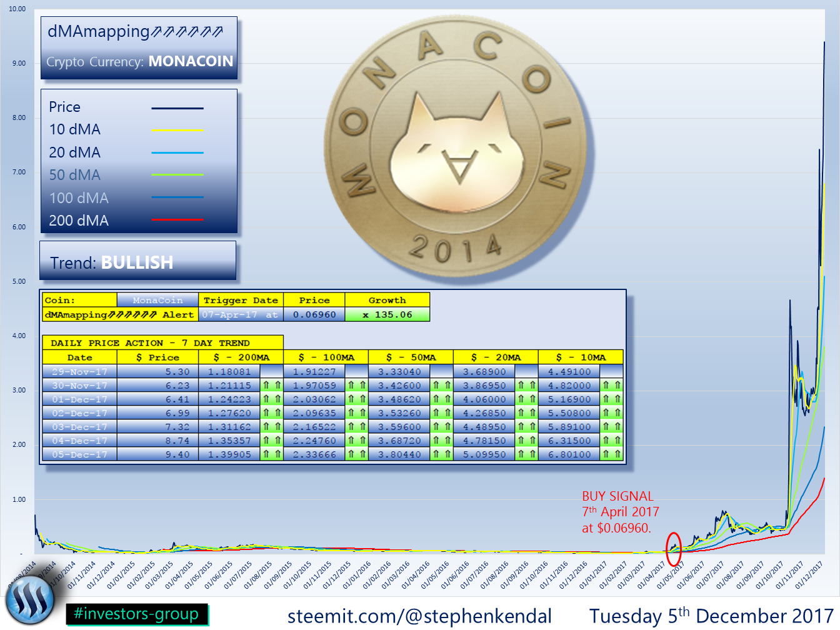Select the $ - 20MA column header

pyautogui.click(x=496, y=357)
